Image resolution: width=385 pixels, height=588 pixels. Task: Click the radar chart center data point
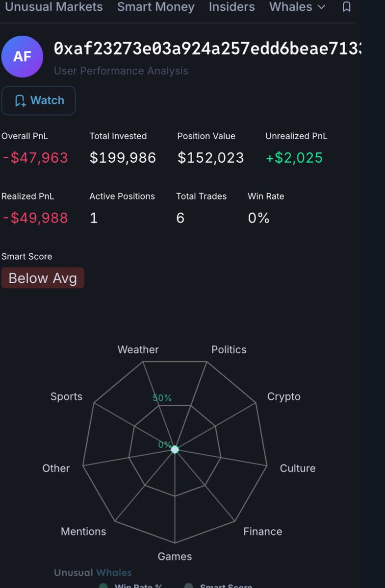click(x=175, y=449)
